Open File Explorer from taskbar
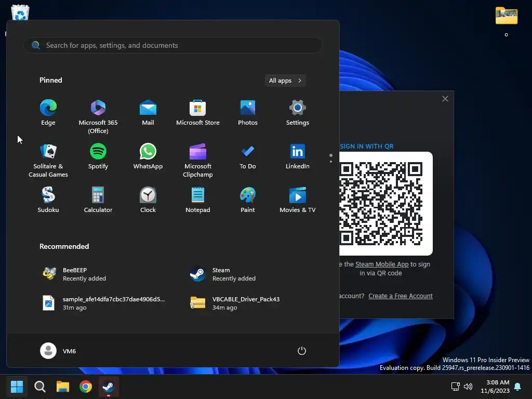This screenshot has width=532, height=399. pos(63,387)
